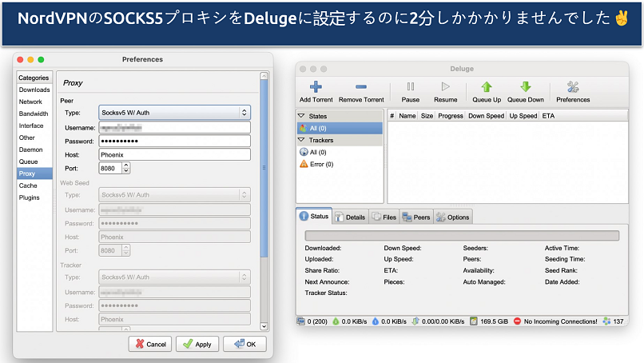Collapse the States section in sidebar

tap(301, 116)
